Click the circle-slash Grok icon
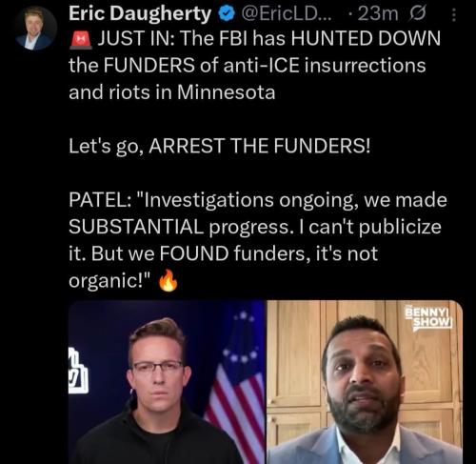 [x=418, y=14]
